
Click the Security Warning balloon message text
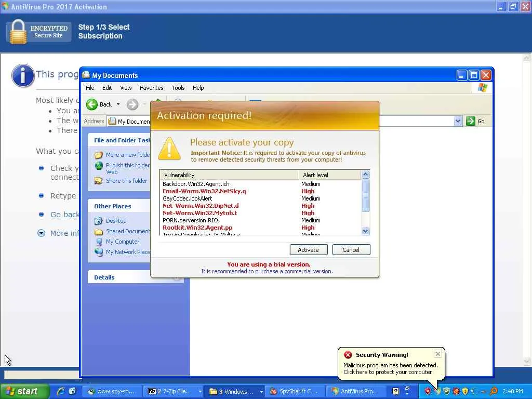(x=391, y=368)
